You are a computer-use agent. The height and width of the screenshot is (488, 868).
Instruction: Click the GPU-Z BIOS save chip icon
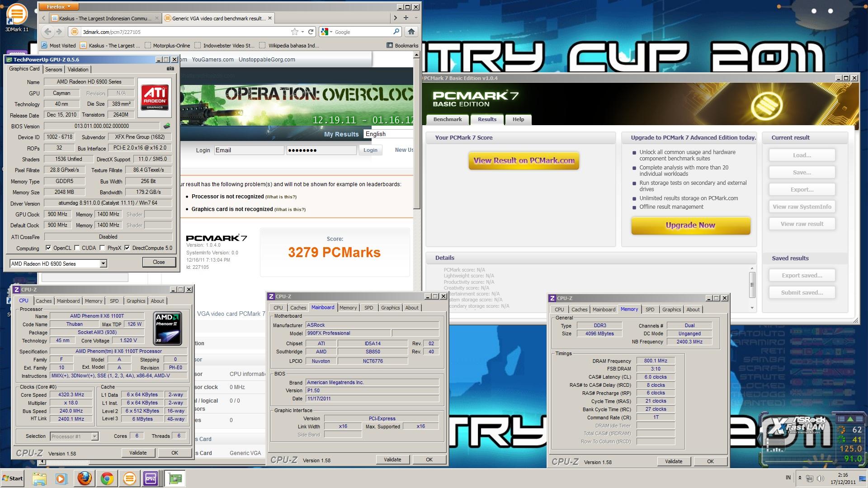(167, 126)
